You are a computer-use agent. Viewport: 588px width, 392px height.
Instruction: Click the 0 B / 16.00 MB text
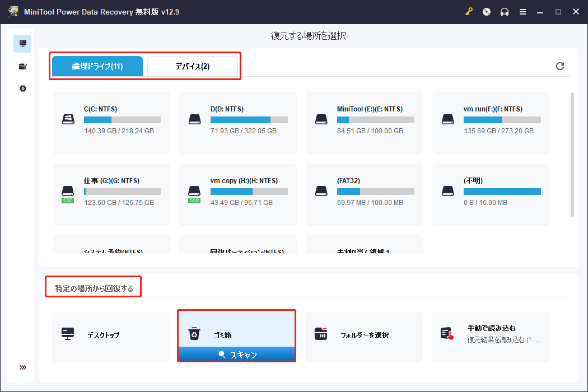pos(486,203)
